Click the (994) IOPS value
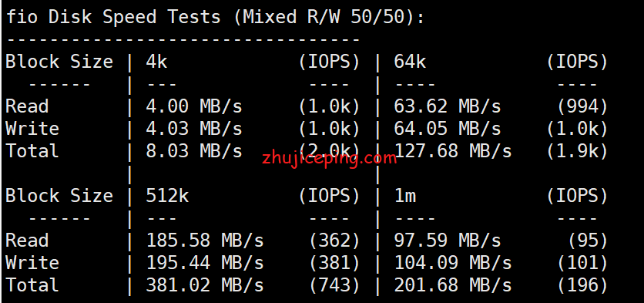644x303 pixels. click(x=582, y=106)
